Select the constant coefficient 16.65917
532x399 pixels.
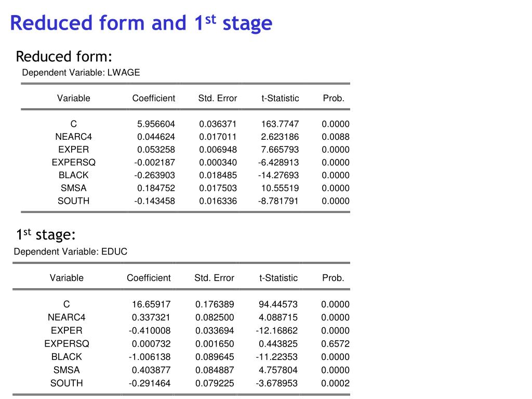click(151, 304)
